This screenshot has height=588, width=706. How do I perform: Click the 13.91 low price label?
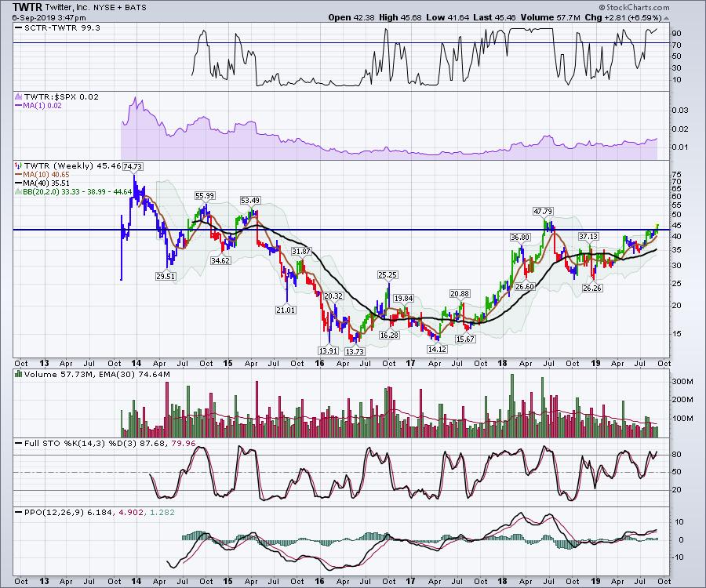328,350
